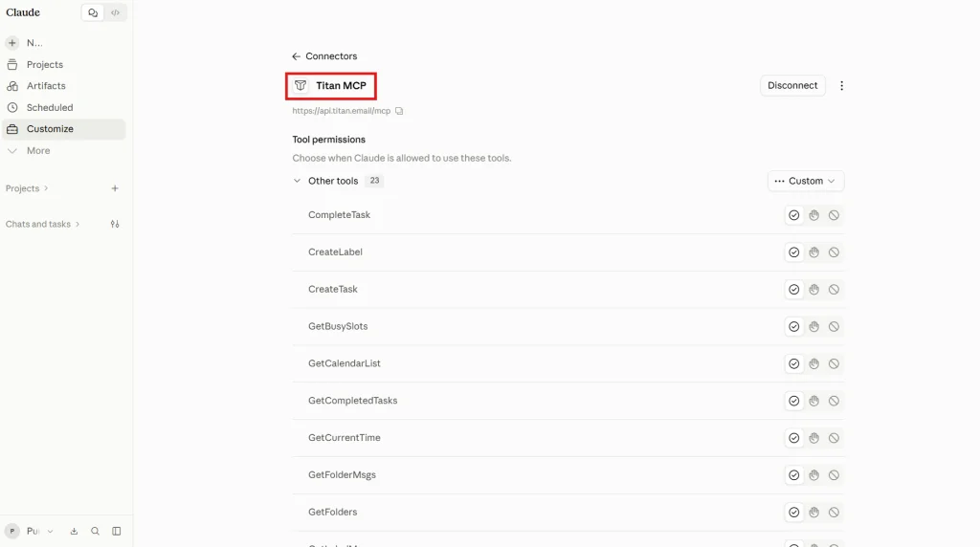Set GetFolderMsgs to needs approval

[813, 475]
